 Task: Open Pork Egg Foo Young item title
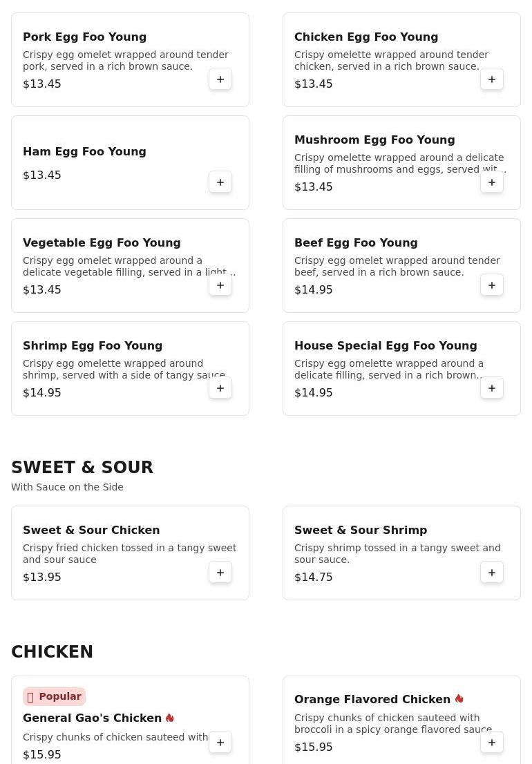pos(84,37)
